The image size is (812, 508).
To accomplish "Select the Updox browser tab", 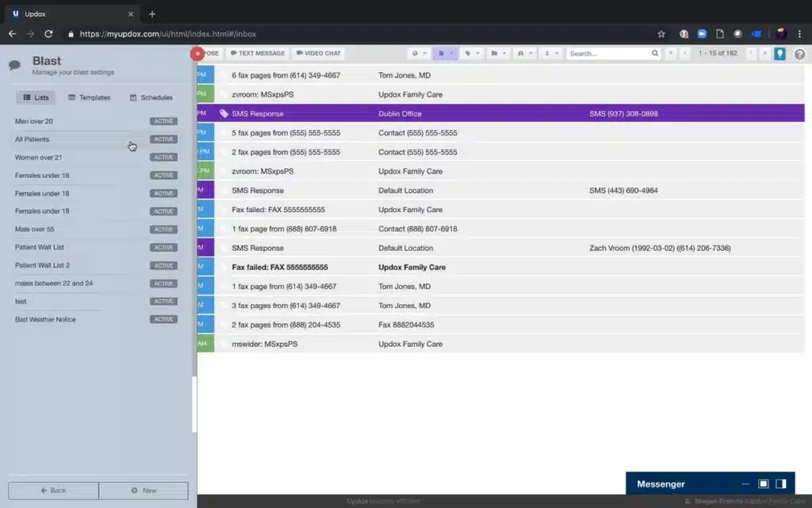I will coord(72,14).
